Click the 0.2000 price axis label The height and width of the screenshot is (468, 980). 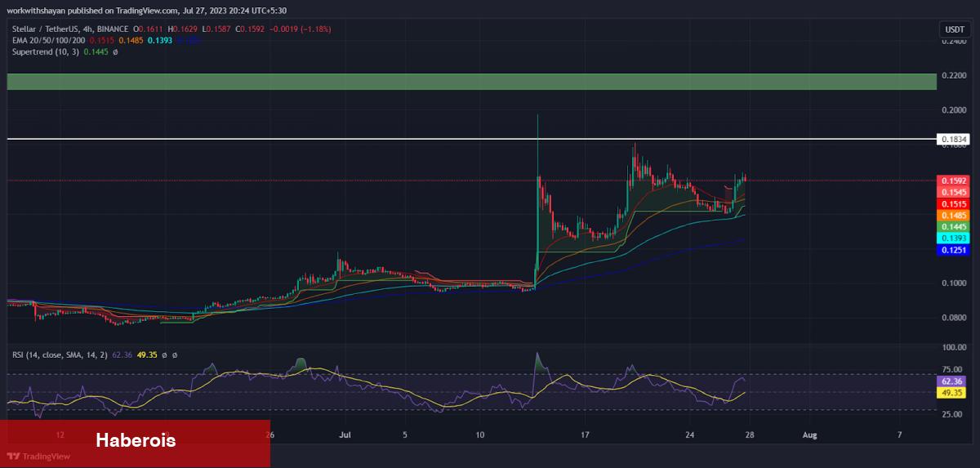coord(954,109)
